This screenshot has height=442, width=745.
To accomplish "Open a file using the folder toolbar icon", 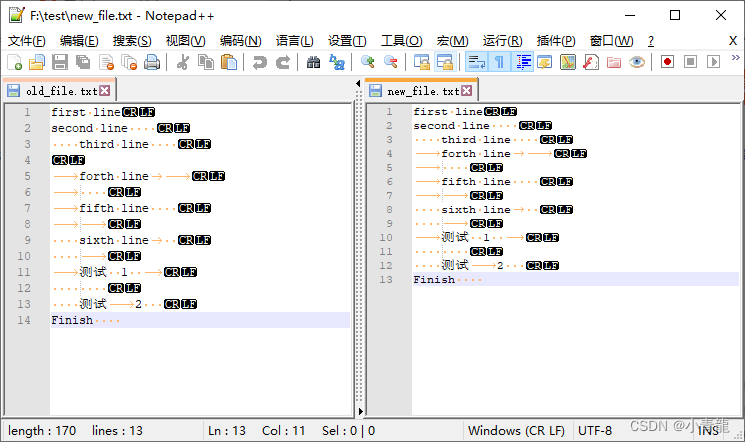I will [x=37, y=62].
